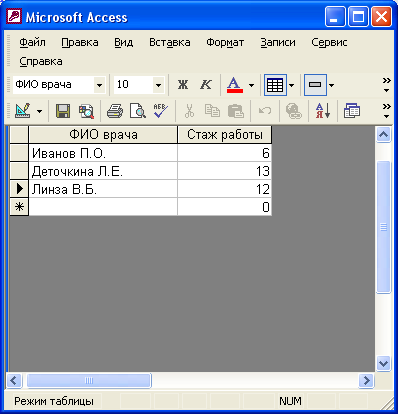Image resolution: width=398 pixels, height=414 pixels.
Task: Click the horizontal scrollbar right arrow
Action: pos(366,380)
